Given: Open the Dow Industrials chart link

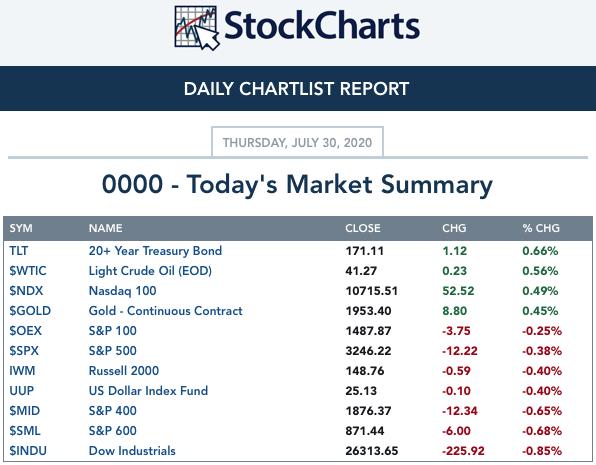Looking at the screenshot, I should [132, 451].
